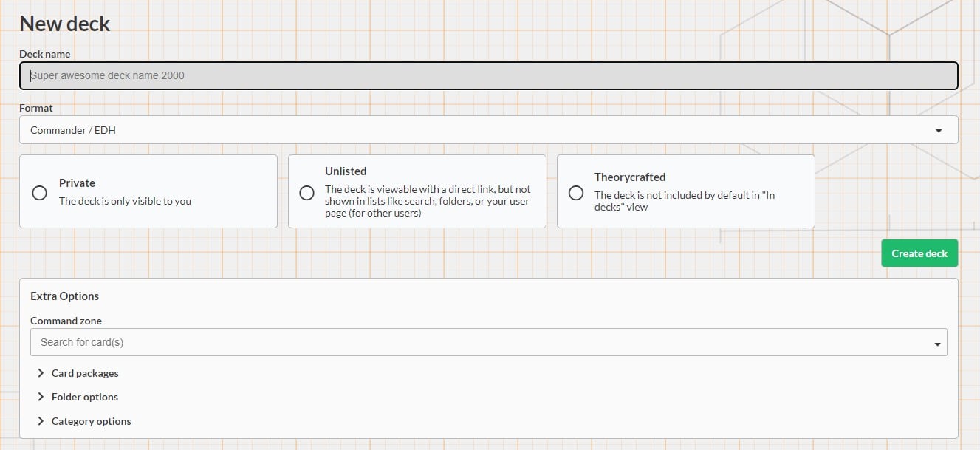Click the "Extra Options" heading
The image size is (980, 450).
[x=64, y=296]
